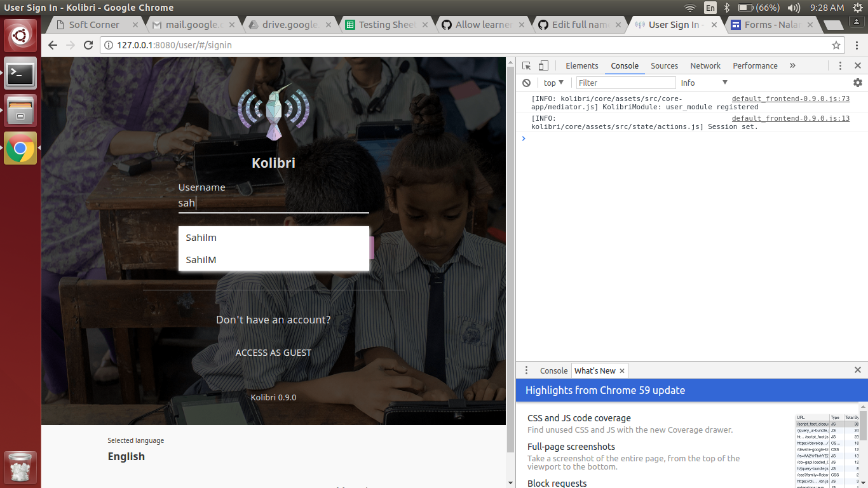This screenshot has height=488, width=868.
Task: Open console settings gear
Action: coord(858,83)
